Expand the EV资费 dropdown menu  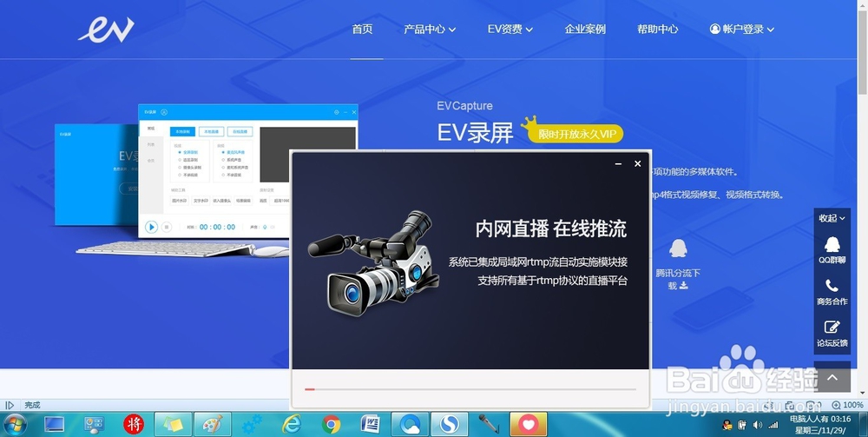click(510, 30)
